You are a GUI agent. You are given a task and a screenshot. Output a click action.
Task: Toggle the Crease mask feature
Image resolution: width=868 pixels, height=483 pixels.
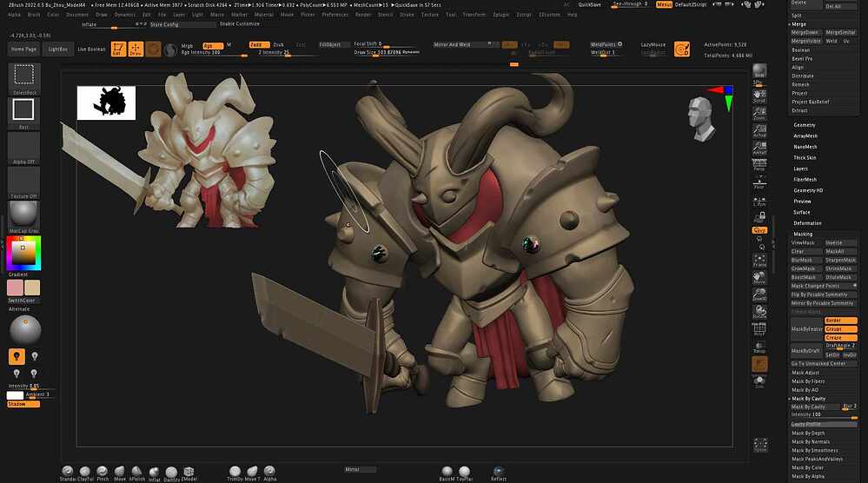click(840, 337)
